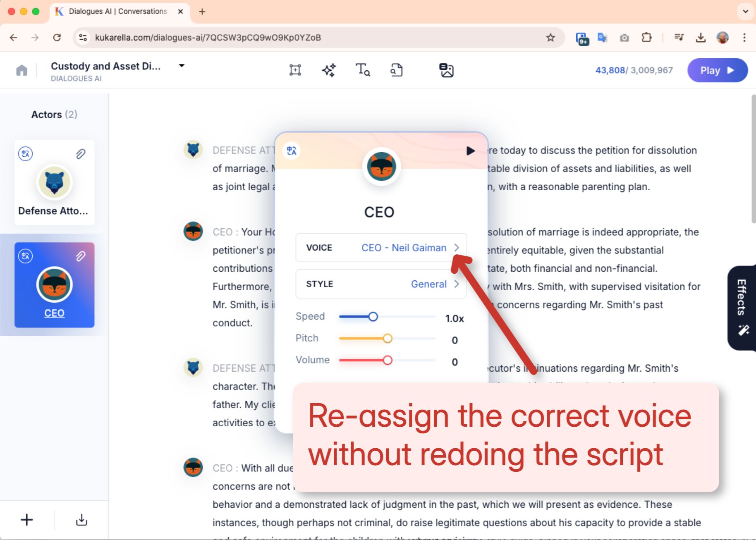The image size is (756, 540).
Task: Adjust the Speed slider handle
Action: [x=373, y=317]
